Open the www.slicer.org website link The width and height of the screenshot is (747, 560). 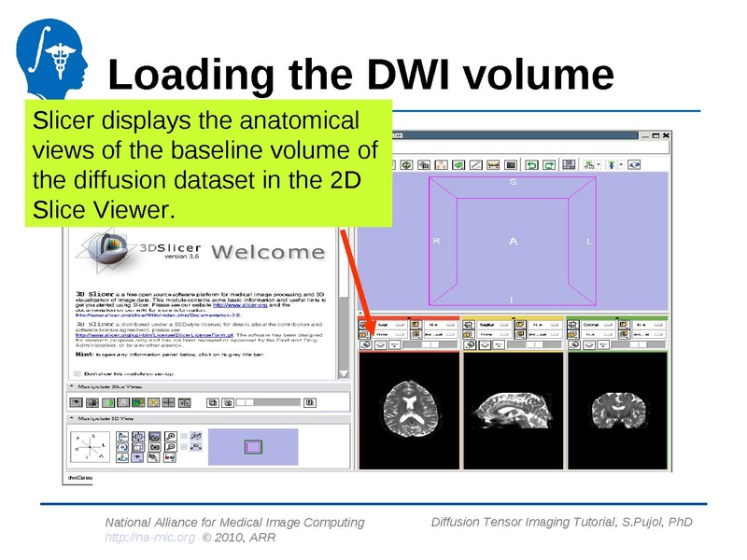pyautogui.click(x=240, y=305)
